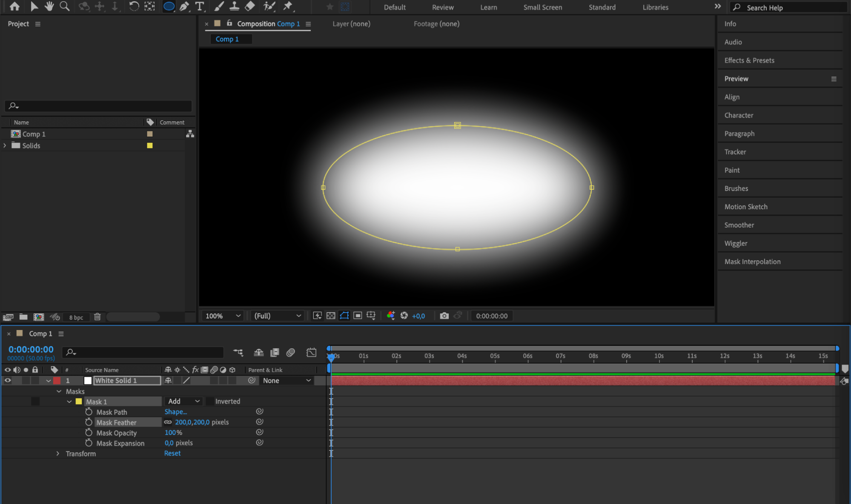Select the Pen tool in toolbar
Screen dimensions: 851x504
(x=184, y=6)
